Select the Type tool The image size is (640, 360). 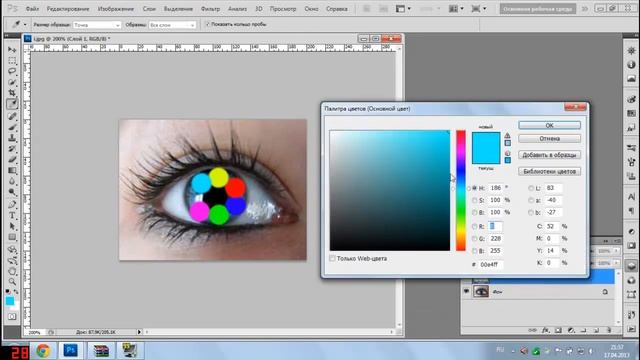pos(12,215)
